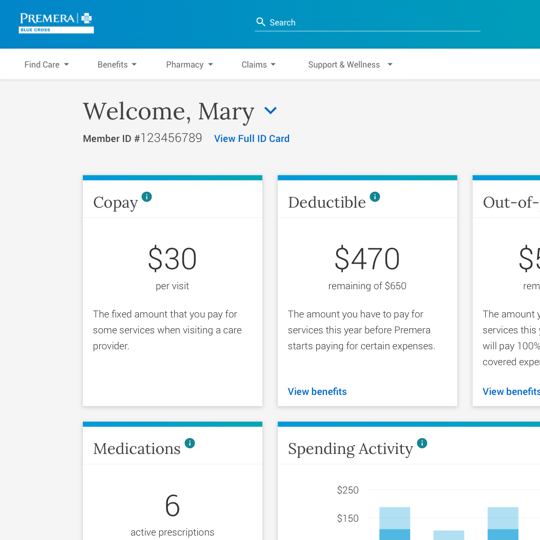Image resolution: width=540 pixels, height=540 pixels.
Task: Expand the Find Care dropdown arrow
Action: point(66,64)
